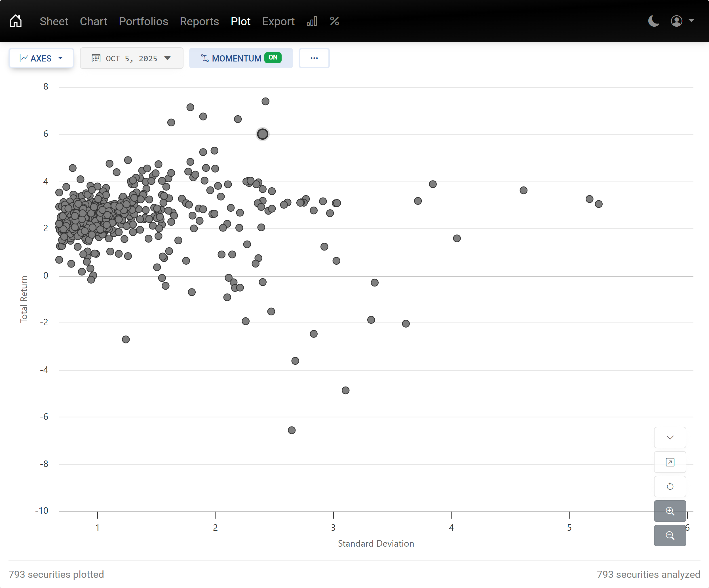Screen dimensions: 709x588
Task: Zoom out using the magnifier minus icon
Action: pyautogui.click(x=670, y=535)
